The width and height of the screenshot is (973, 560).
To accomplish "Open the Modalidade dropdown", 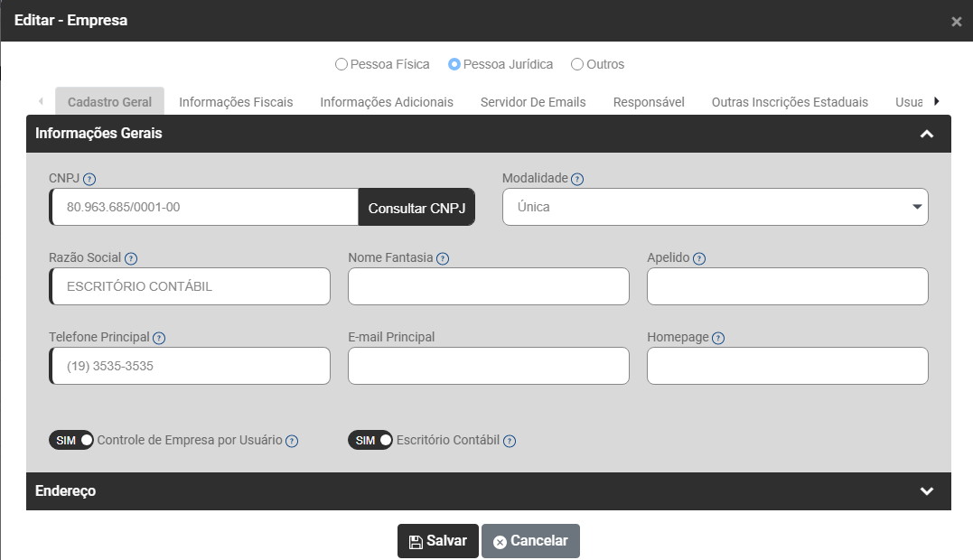I will pos(715,207).
